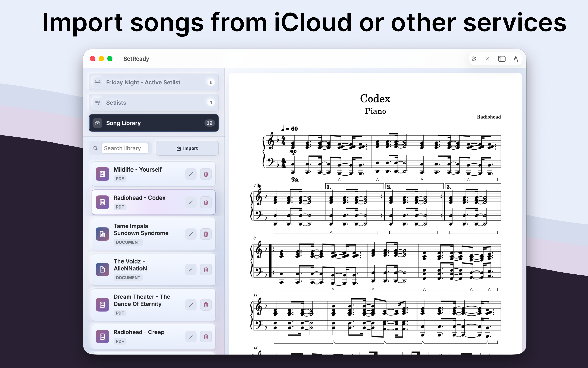
Task: Select the Radiohead - Codex song title
Action: pyautogui.click(x=139, y=198)
